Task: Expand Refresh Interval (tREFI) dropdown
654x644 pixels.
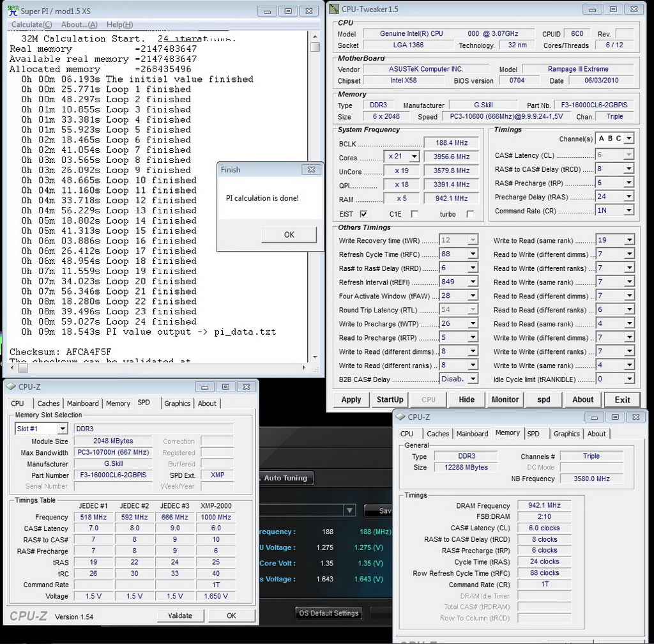Action: [x=473, y=282]
